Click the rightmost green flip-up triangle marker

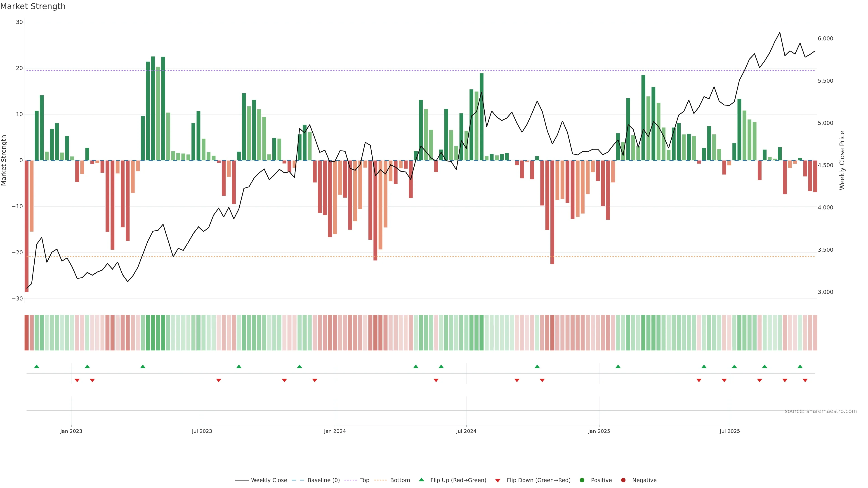tap(800, 366)
